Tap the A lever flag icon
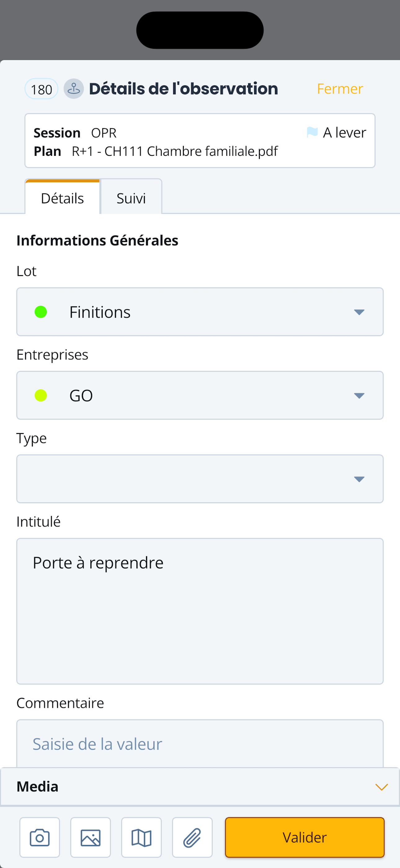 click(312, 132)
